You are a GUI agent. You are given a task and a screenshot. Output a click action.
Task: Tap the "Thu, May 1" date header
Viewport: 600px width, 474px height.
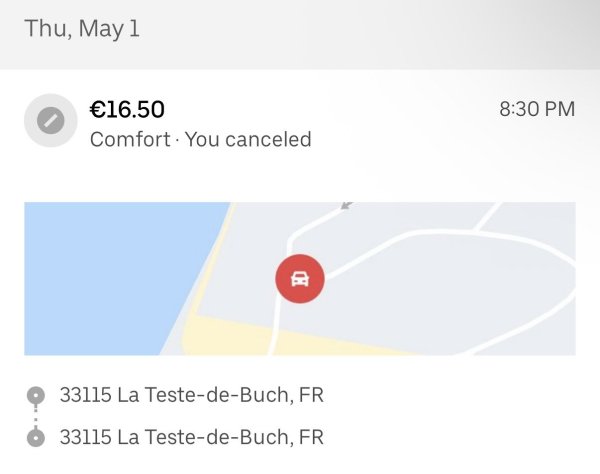click(x=82, y=28)
